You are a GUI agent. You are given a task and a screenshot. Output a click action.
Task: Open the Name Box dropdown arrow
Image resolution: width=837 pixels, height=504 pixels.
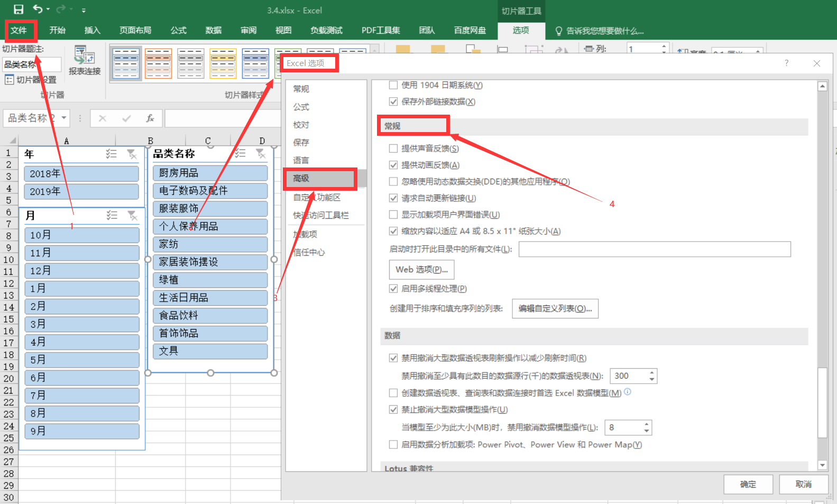(64, 118)
